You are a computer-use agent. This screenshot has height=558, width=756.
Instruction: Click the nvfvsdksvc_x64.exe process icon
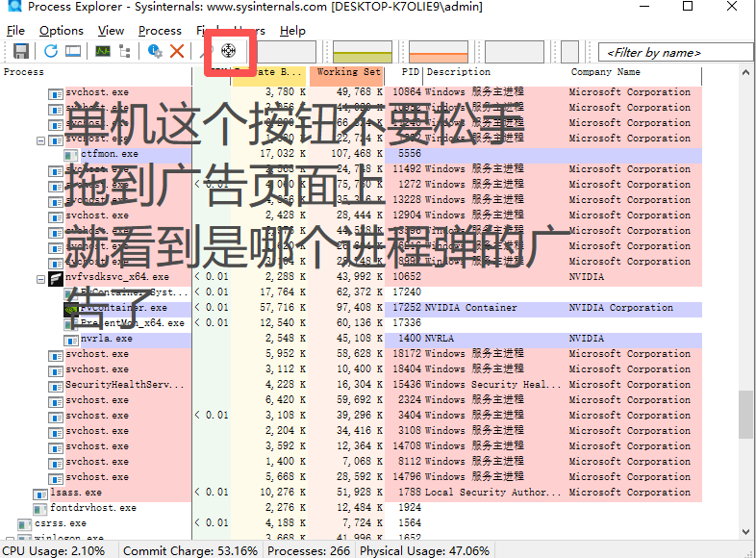[x=56, y=279]
